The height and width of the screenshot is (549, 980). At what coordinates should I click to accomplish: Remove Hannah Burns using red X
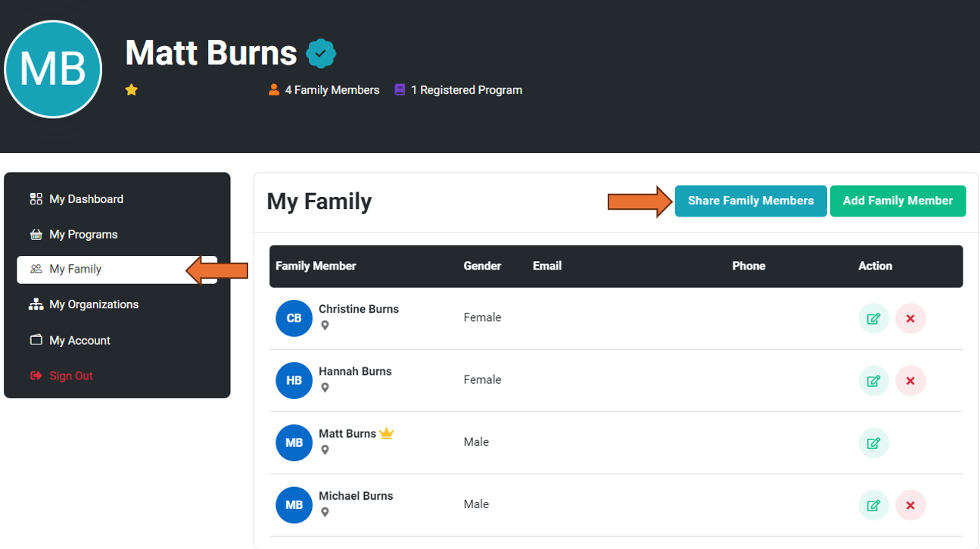910,381
